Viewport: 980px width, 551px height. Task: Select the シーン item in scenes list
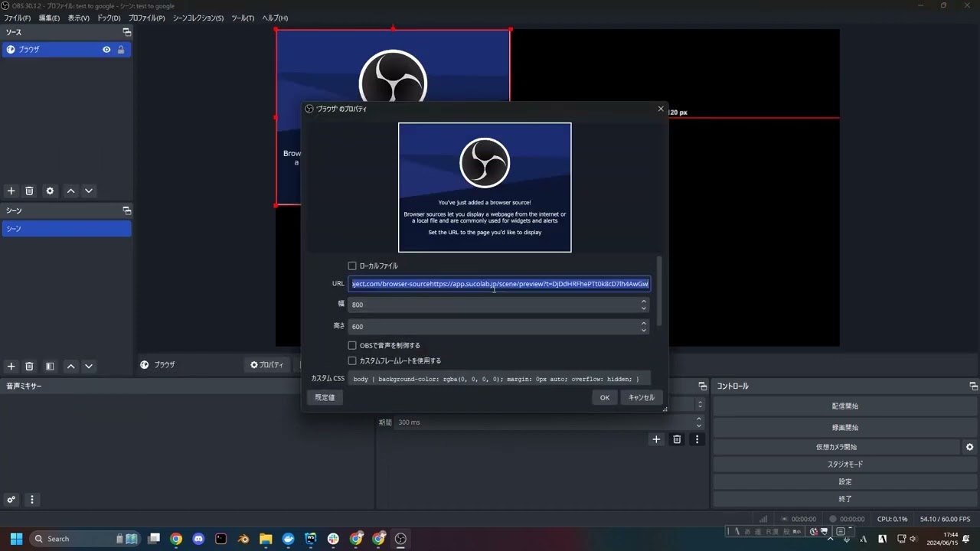(67, 229)
